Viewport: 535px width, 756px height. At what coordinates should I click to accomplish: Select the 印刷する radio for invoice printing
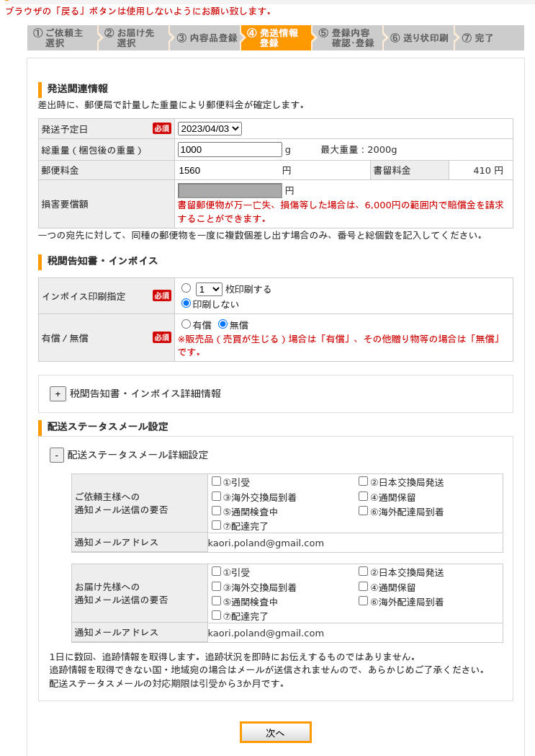[187, 288]
